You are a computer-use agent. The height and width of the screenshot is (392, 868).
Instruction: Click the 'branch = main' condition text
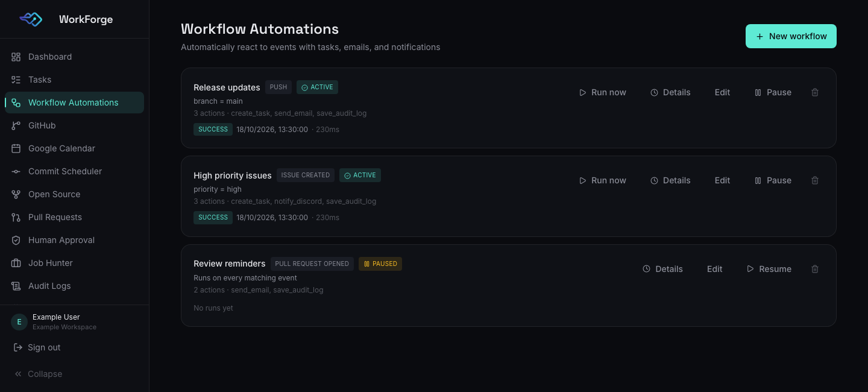point(218,101)
